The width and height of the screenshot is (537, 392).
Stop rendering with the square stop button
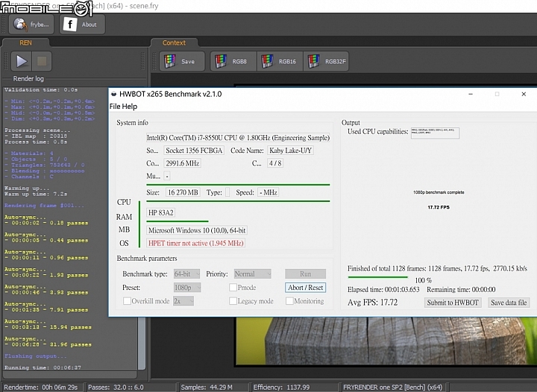point(42,61)
